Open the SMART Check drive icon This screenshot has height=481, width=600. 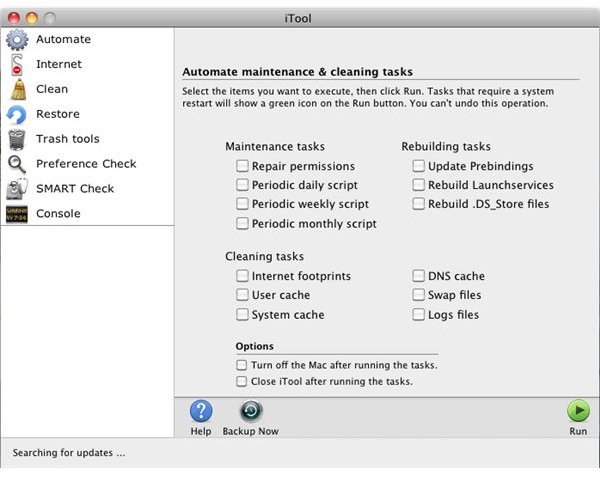pos(17,189)
